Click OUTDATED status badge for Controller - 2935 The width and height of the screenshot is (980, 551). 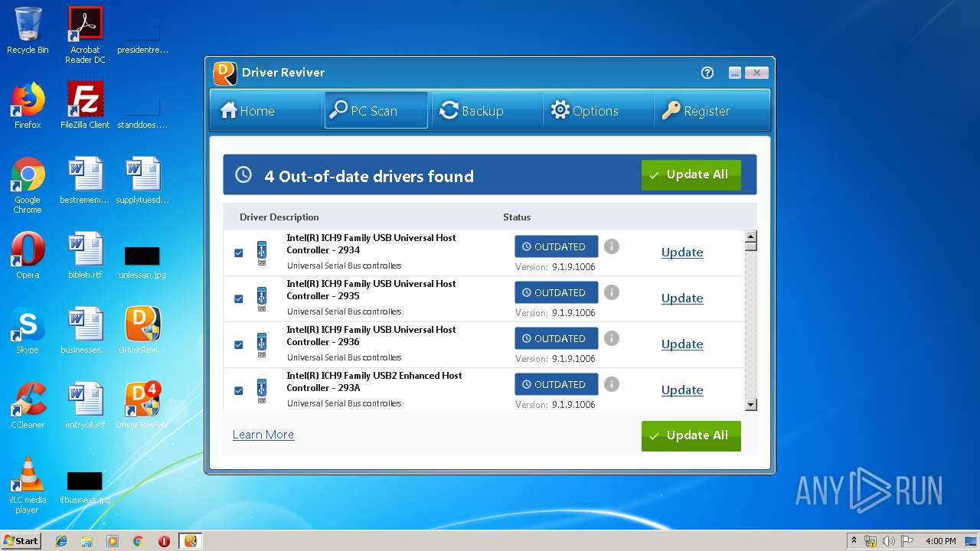[x=557, y=292]
